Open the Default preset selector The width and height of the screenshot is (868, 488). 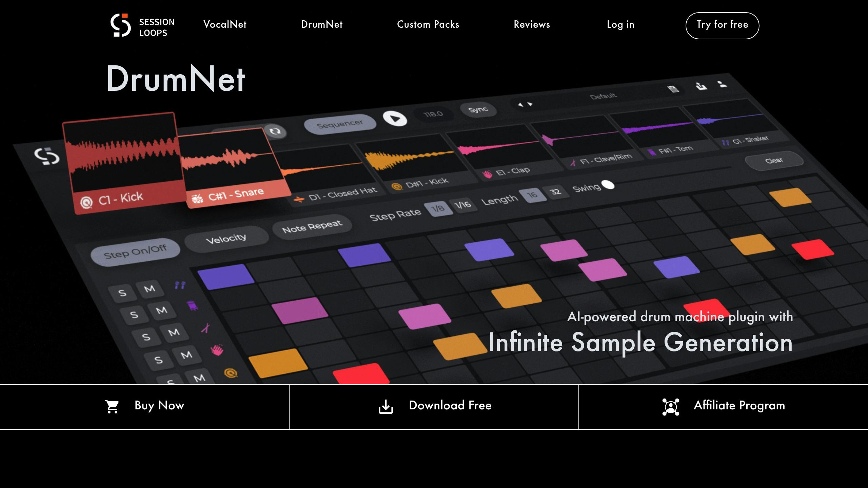(604, 96)
